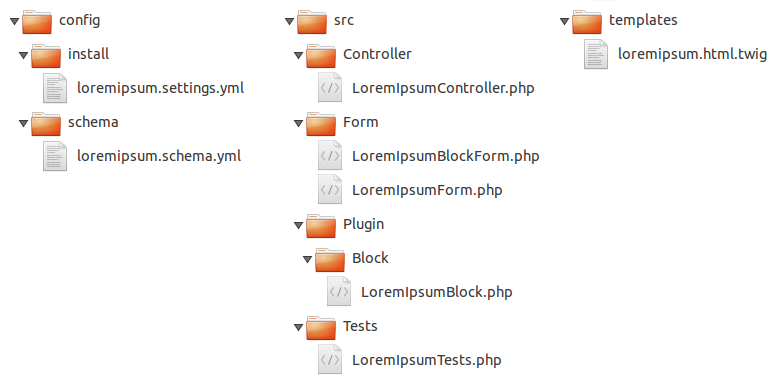The width and height of the screenshot is (777, 385).
Task: Select LoremIpsumForm.php file name
Action: click(x=427, y=190)
